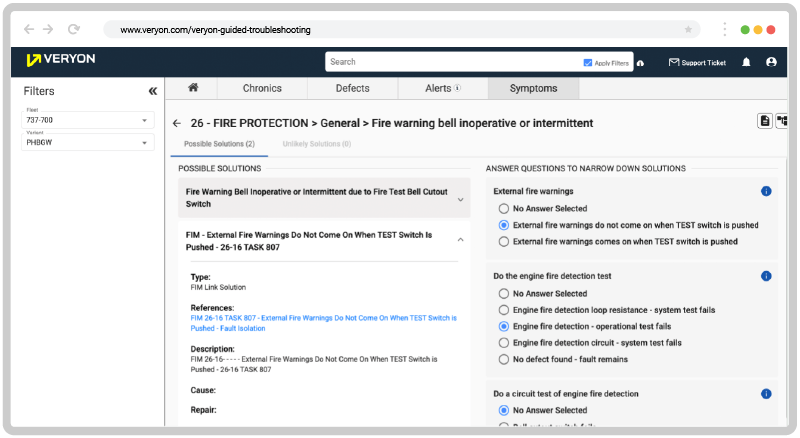This screenshot has width=800, height=438.
Task: Switch to the Chronics tab
Action: coord(262,88)
